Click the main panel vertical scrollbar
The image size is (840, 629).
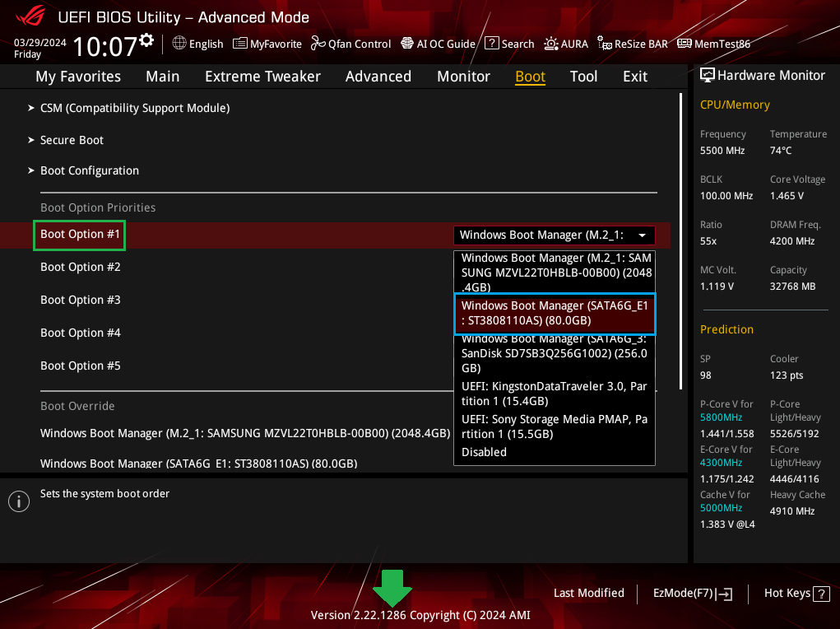[681, 241]
